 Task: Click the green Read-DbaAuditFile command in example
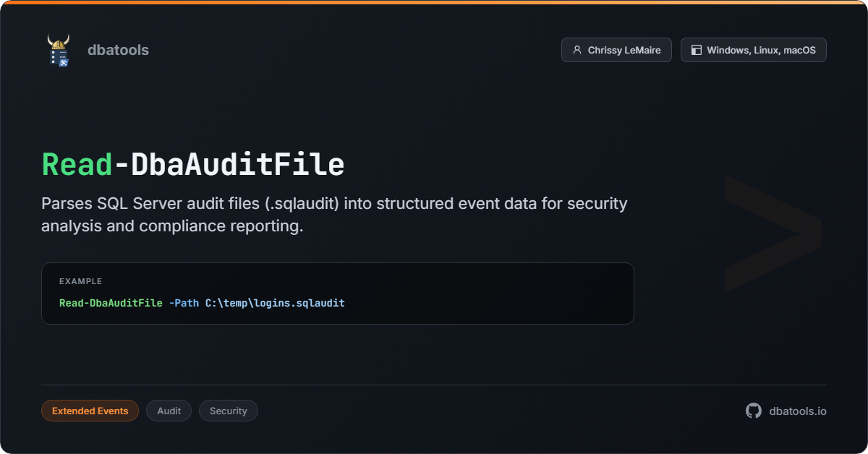111,303
